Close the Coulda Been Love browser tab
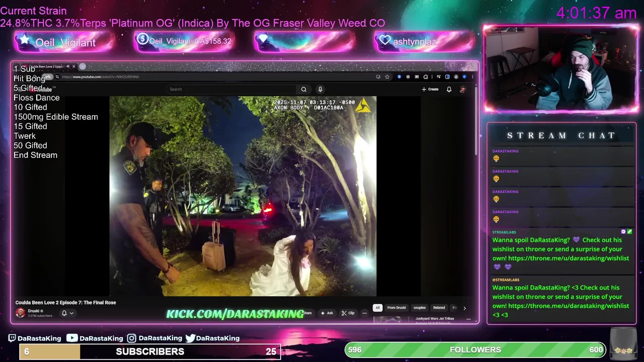 pos(73,66)
